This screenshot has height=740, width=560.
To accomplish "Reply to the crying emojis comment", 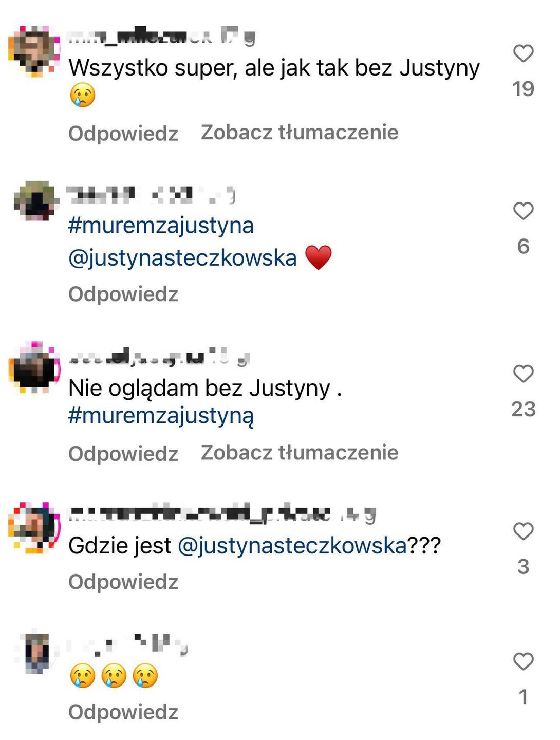I will (x=123, y=712).
